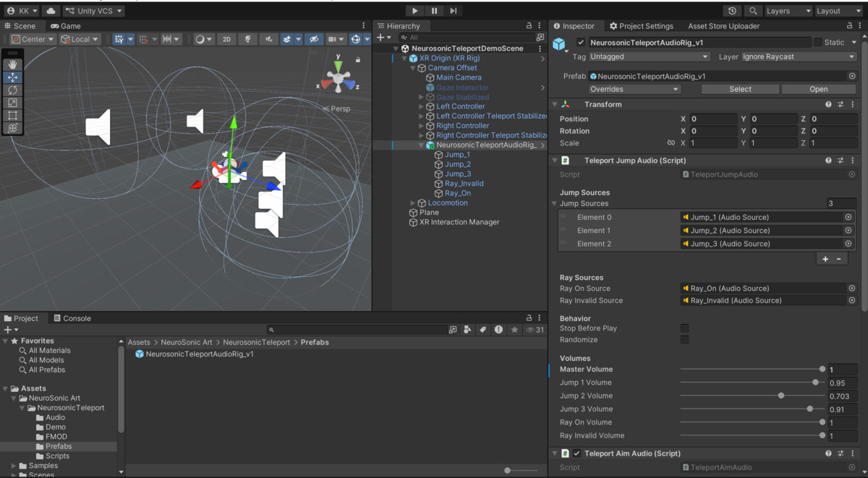The width and height of the screenshot is (868, 478).
Task: Expand the Locomotion item in the Hierarchy
Action: click(x=413, y=202)
